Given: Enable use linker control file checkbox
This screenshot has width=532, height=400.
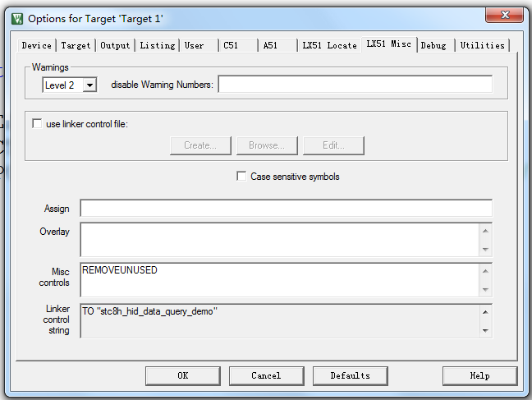Looking at the screenshot, I should coord(37,123).
